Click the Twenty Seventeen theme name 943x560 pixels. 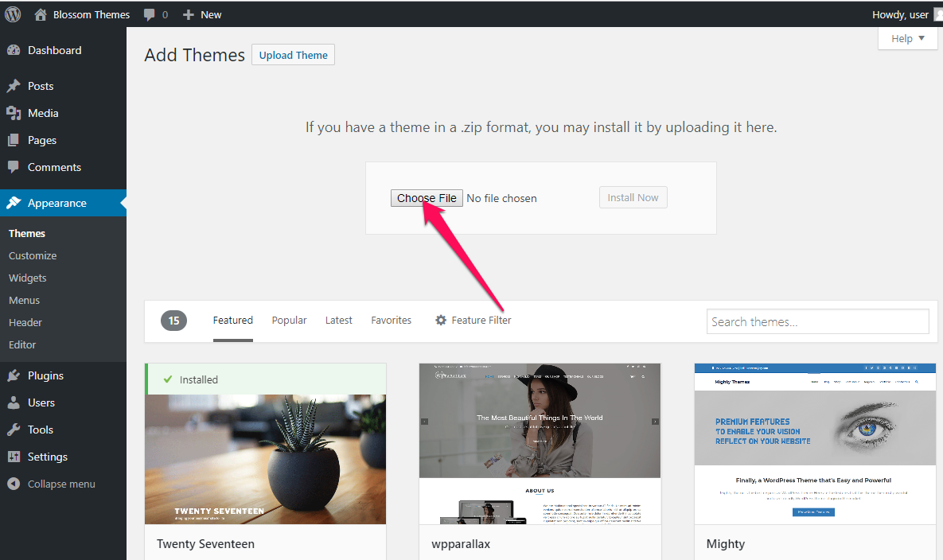(x=205, y=544)
